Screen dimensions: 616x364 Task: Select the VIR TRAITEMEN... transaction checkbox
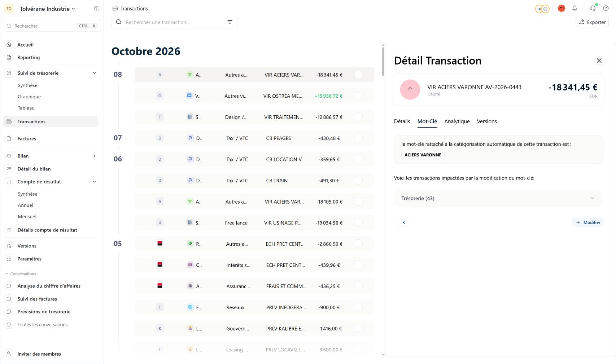(x=358, y=117)
